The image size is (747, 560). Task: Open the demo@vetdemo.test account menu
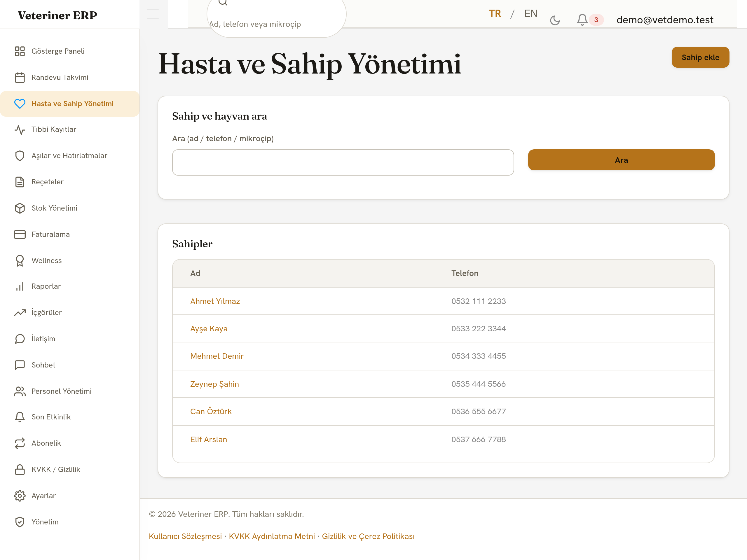665,20
